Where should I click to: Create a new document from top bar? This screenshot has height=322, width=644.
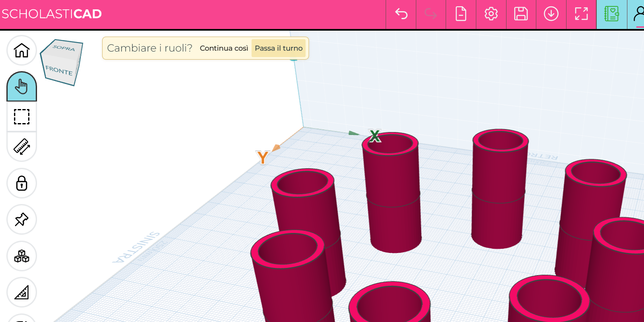[461, 14]
